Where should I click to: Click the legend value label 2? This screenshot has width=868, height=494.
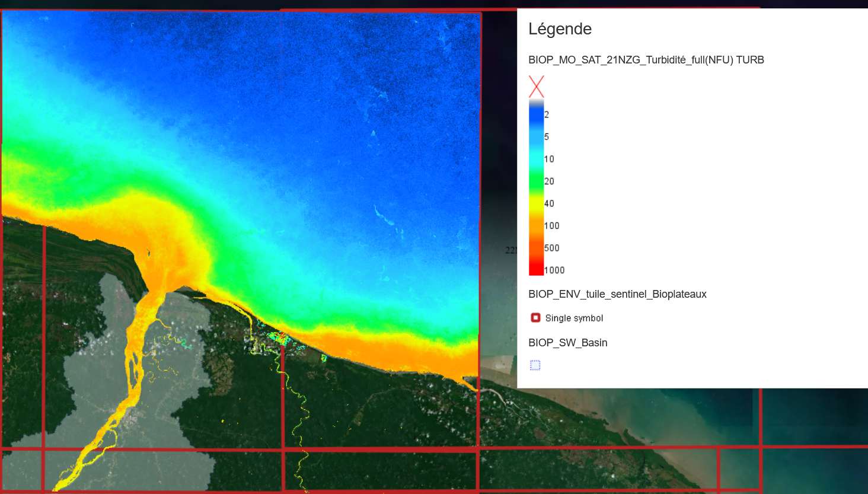click(547, 114)
